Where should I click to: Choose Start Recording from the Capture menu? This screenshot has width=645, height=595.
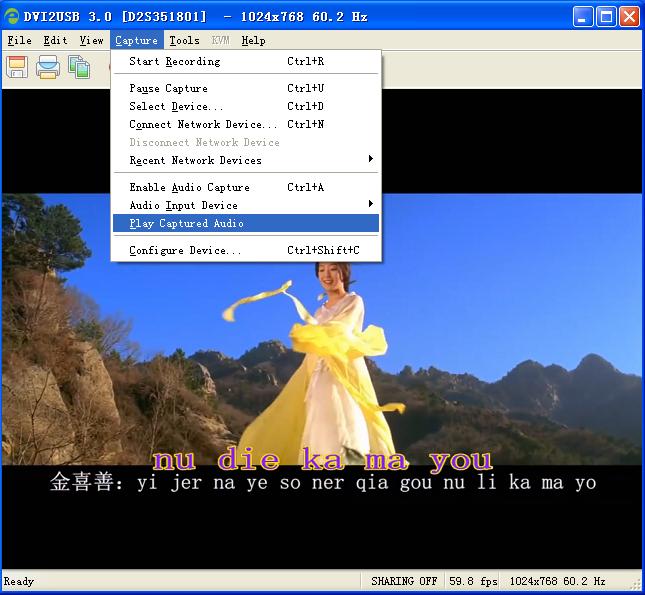pyautogui.click(x=175, y=62)
